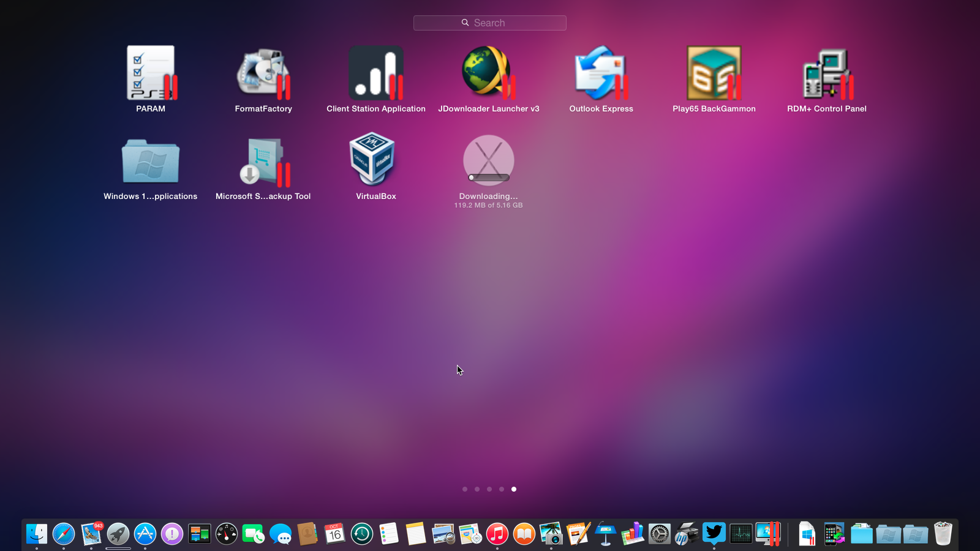
Task: Open iBooks from the Dock
Action: click(524, 534)
